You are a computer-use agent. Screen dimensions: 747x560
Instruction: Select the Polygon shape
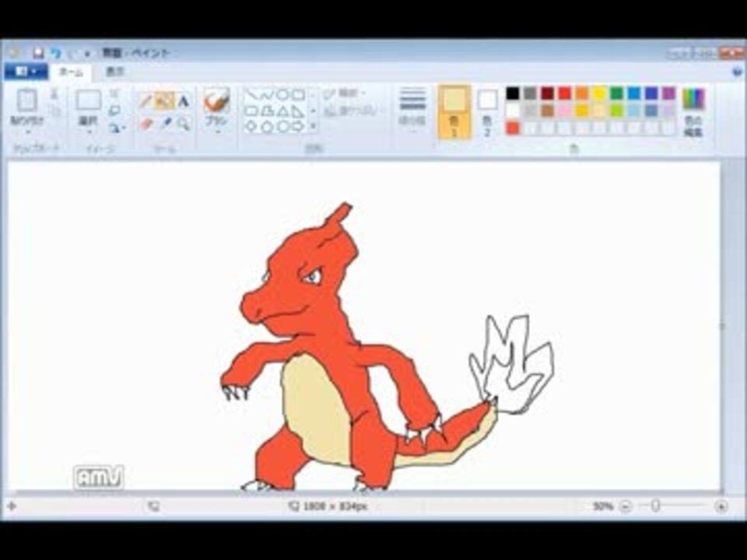tap(267, 111)
